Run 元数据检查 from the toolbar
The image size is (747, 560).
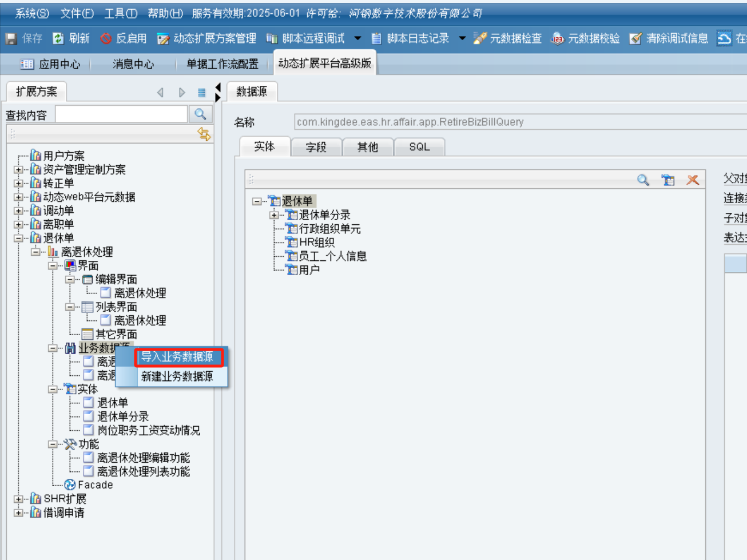click(x=507, y=38)
